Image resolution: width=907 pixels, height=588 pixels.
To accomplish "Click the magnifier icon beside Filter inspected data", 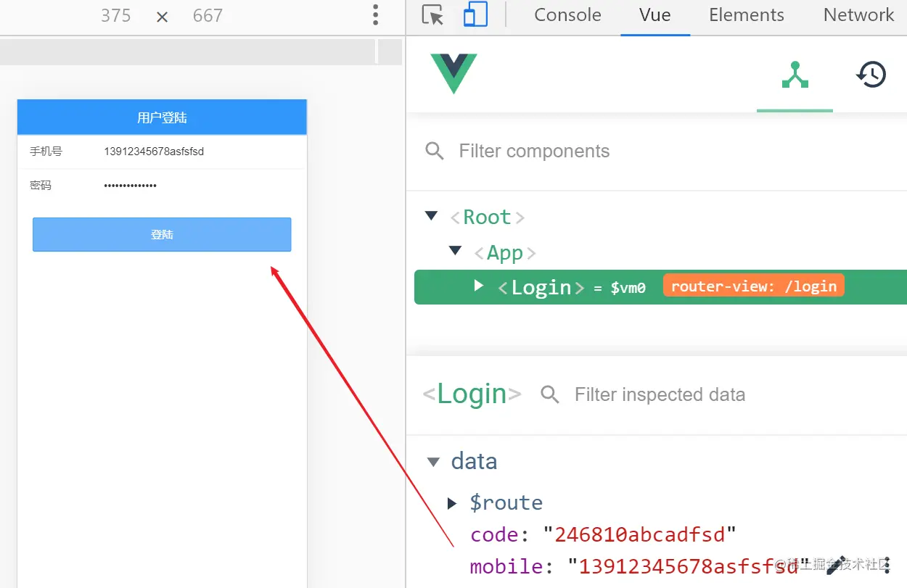I will point(550,394).
